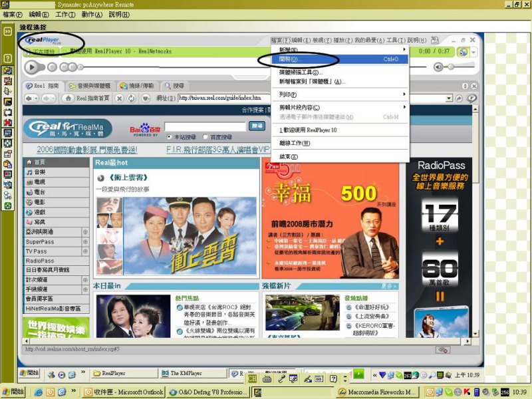The width and height of the screenshot is (532, 399).
Task: Mute audio using the RealPlayer speaker icon
Action: coord(438,67)
